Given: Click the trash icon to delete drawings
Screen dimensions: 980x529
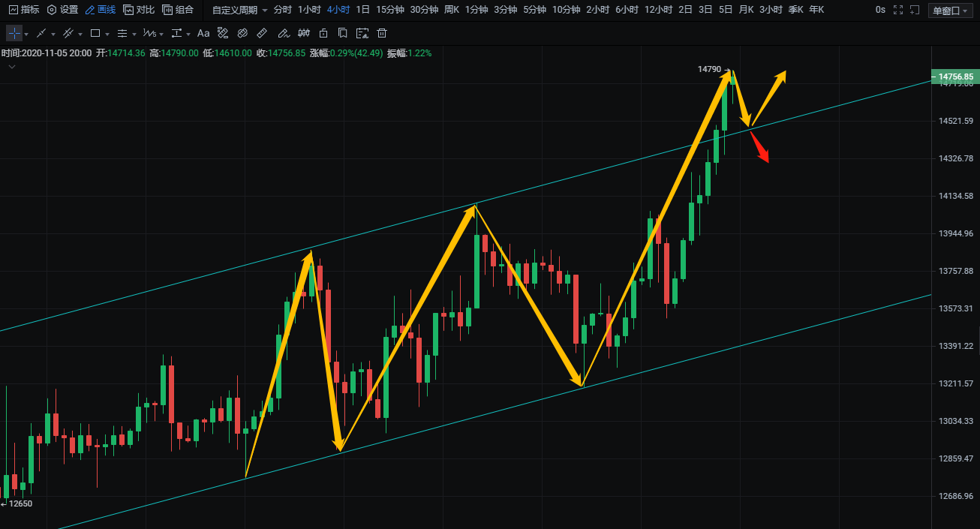Looking at the screenshot, I should 382,34.
